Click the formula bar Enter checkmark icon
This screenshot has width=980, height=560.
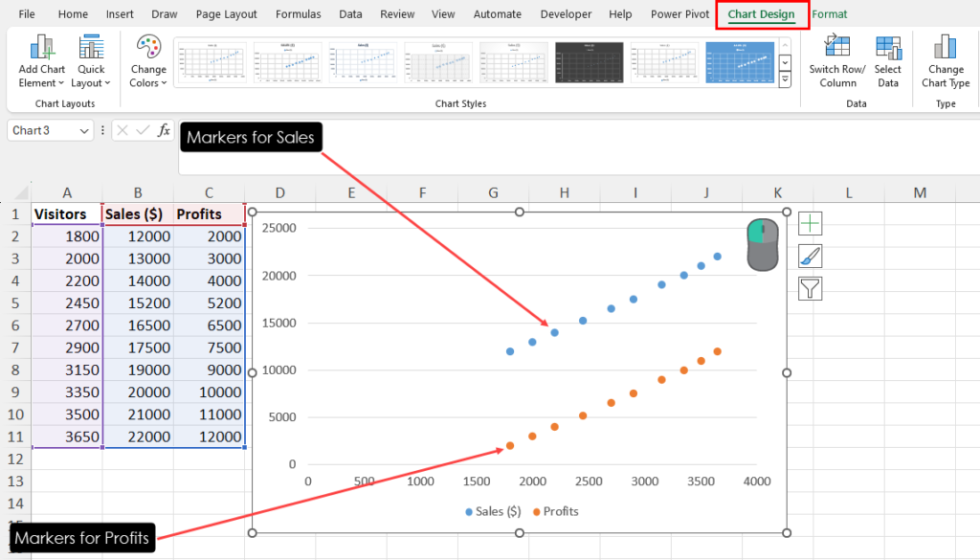144,130
